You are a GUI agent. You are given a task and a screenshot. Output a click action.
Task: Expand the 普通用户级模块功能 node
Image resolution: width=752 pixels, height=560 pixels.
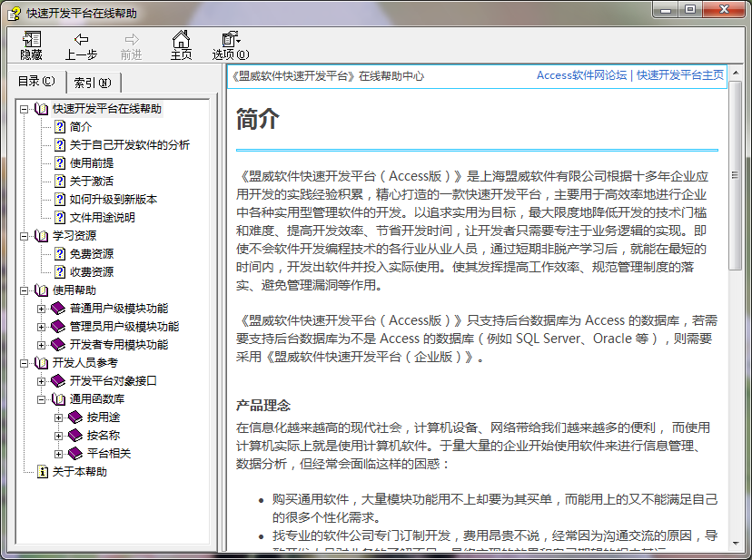[41, 309]
